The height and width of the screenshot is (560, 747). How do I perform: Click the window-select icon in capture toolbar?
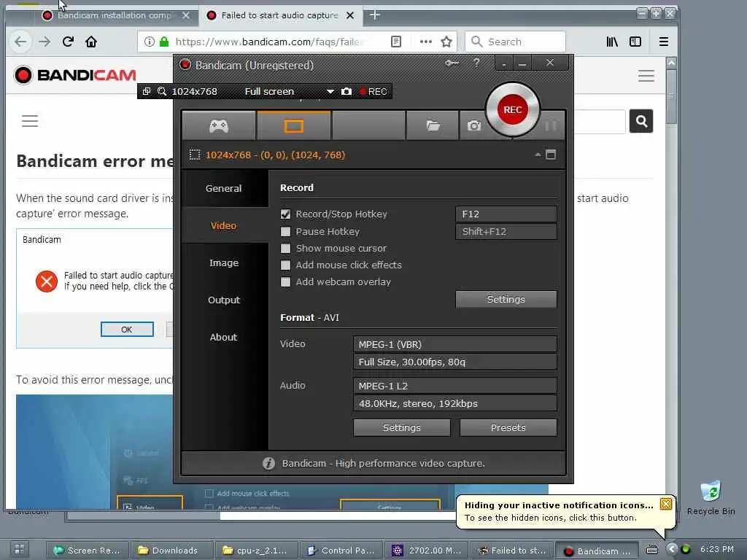click(x=146, y=91)
